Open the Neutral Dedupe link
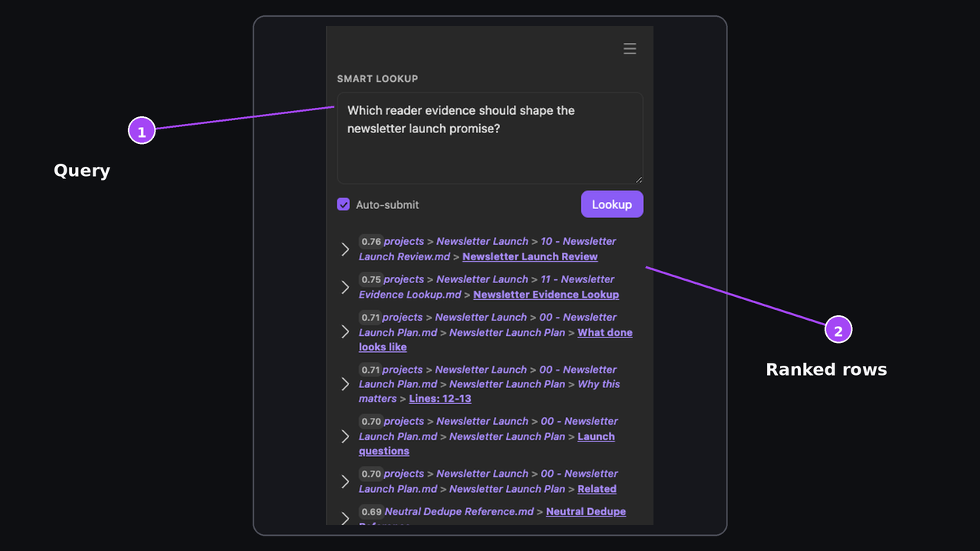This screenshot has height=551, width=980. point(586,511)
